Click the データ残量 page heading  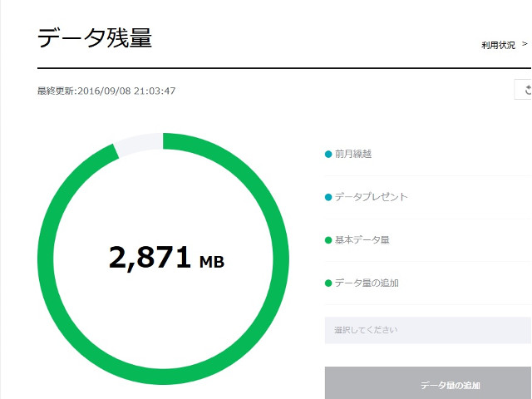95,37
